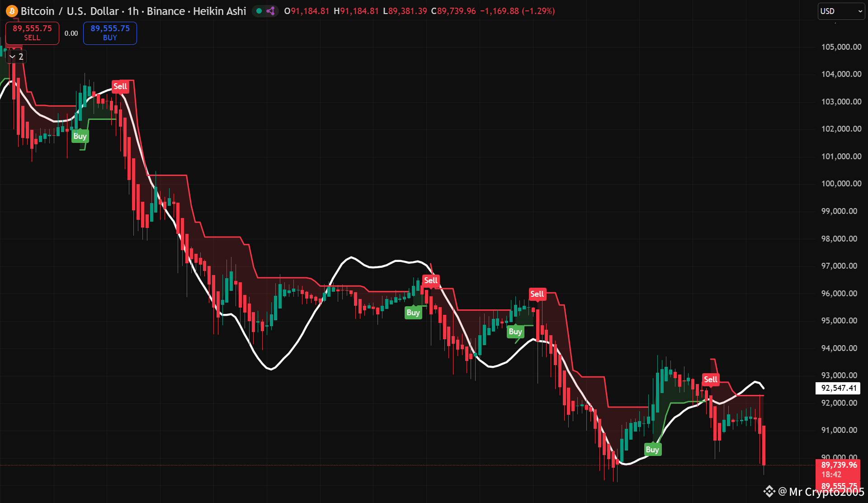Viewport: 868px width, 503px height.
Task: Click the earliest Buy signal marker
Action: 80,136
